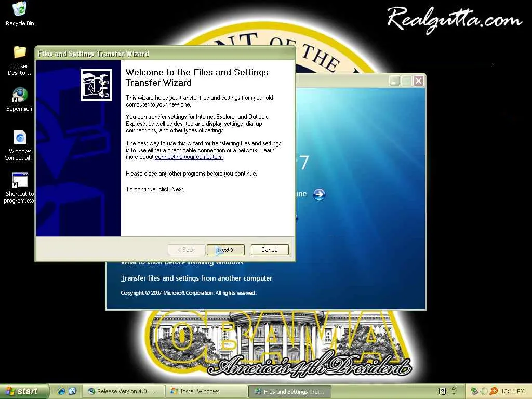The image size is (532, 399).
Task: Switch to Install Windows taskbar item
Action: pos(206,391)
